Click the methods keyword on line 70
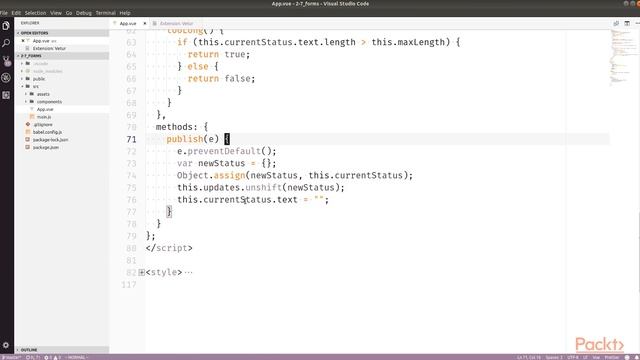640x360 pixels. point(174,127)
